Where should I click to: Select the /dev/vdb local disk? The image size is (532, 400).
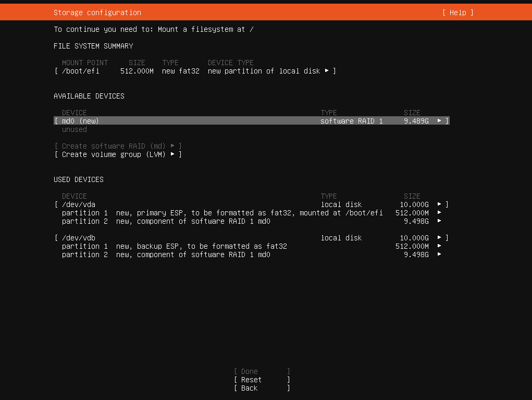tap(79, 238)
